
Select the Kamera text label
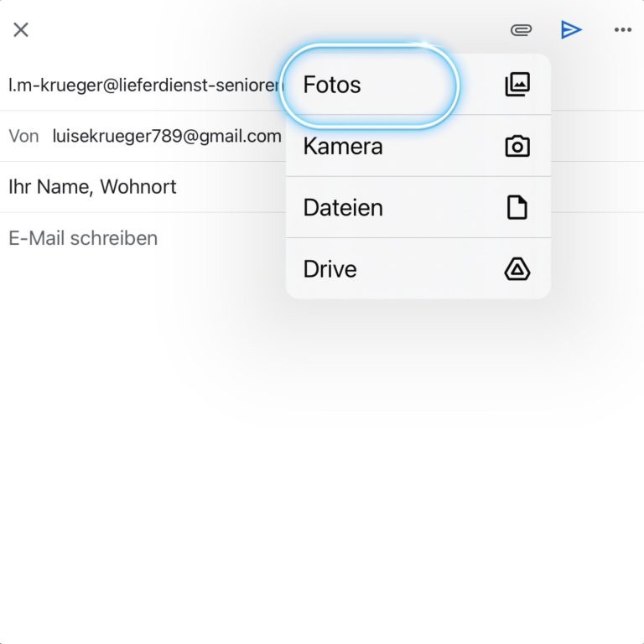[x=343, y=147]
